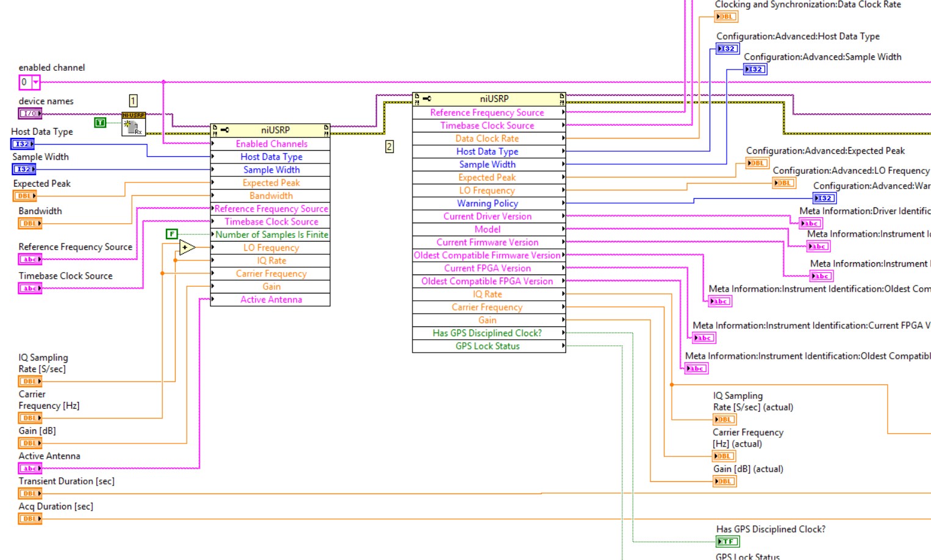Select Oldest Compatible FPGA Version row

click(489, 281)
